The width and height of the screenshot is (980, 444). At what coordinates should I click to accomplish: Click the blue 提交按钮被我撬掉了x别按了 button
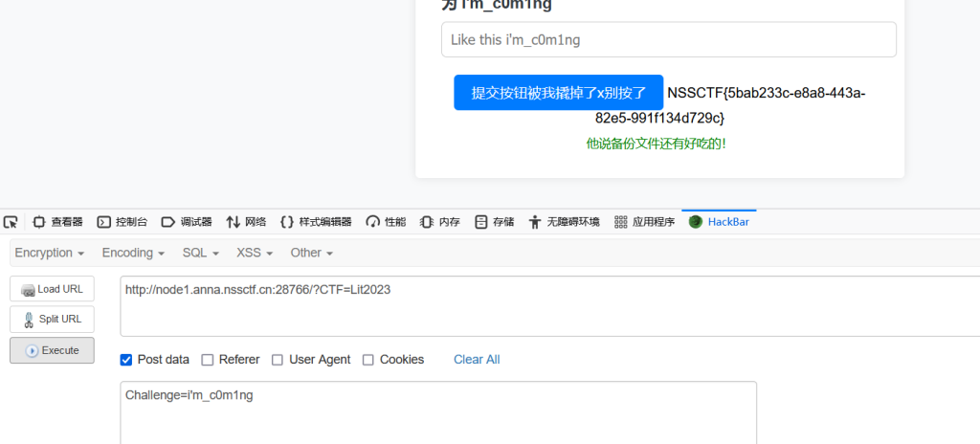pos(558,93)
